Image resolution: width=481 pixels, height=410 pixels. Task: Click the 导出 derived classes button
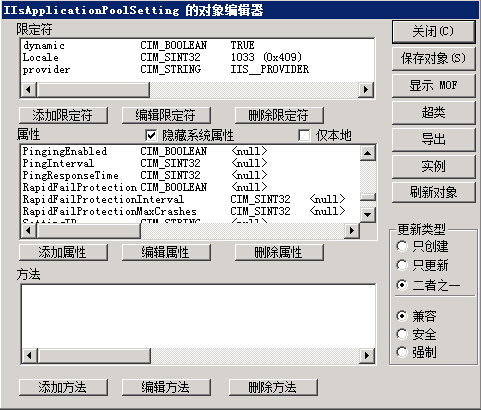(433, 139)
